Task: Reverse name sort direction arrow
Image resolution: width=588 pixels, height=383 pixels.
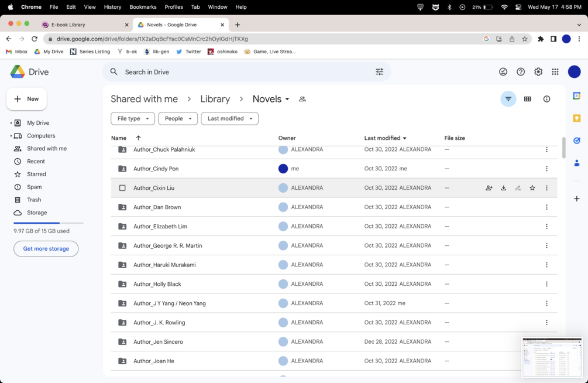Action: tap(138, 138)
